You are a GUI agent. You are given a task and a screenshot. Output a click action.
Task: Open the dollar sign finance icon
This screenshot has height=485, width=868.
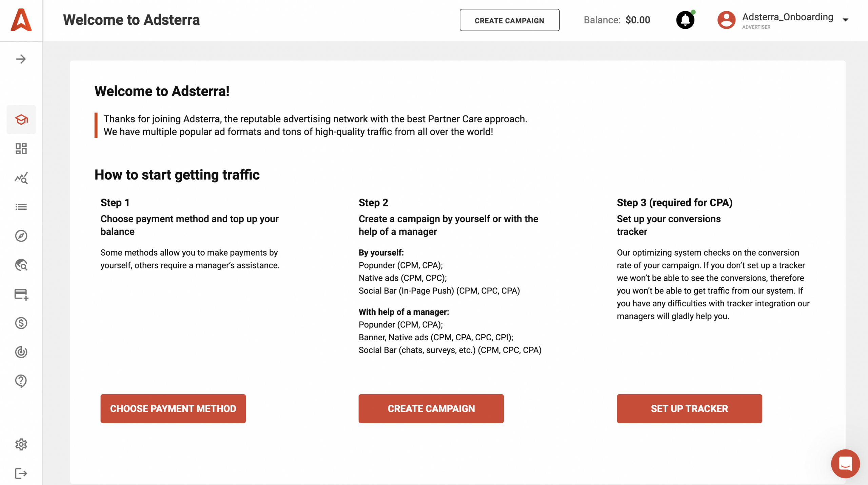pyautogui.click(x=21, y=323)
